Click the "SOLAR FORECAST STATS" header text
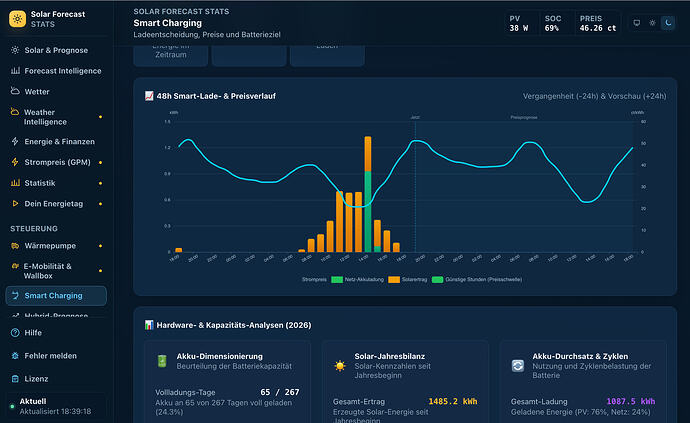 coord(181,11)
